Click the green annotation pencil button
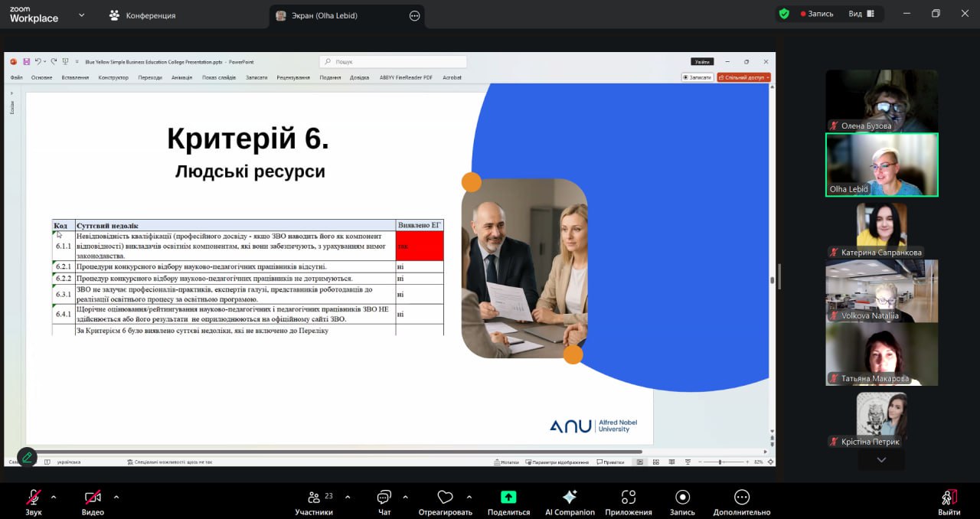This screenshot has height=519, width=980. (x=27, y=457)
